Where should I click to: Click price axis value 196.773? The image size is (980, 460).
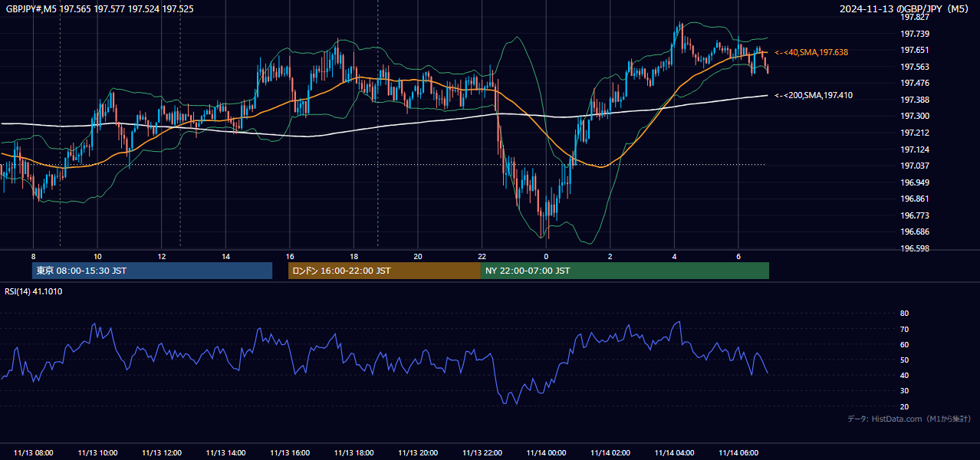pyautogui.click(x=915, y=215)
